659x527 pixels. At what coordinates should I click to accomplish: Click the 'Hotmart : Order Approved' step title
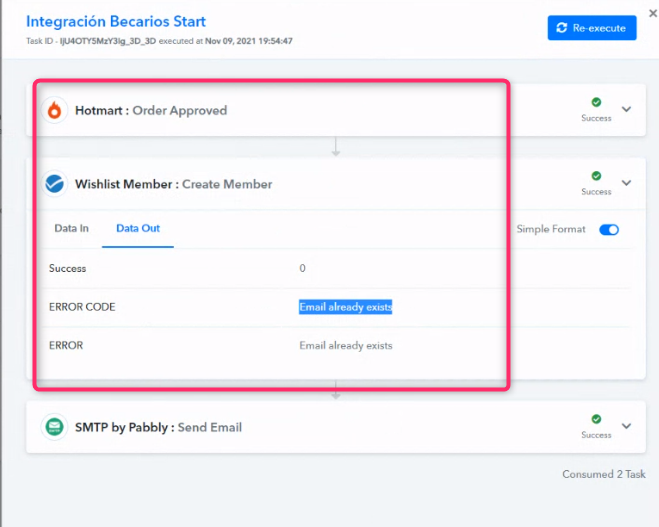pyautogui.click(x=151, y=111)
